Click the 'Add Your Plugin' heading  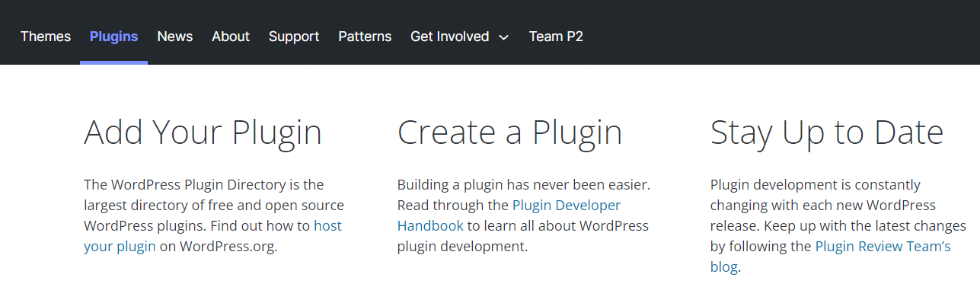[x=203, y=132]
